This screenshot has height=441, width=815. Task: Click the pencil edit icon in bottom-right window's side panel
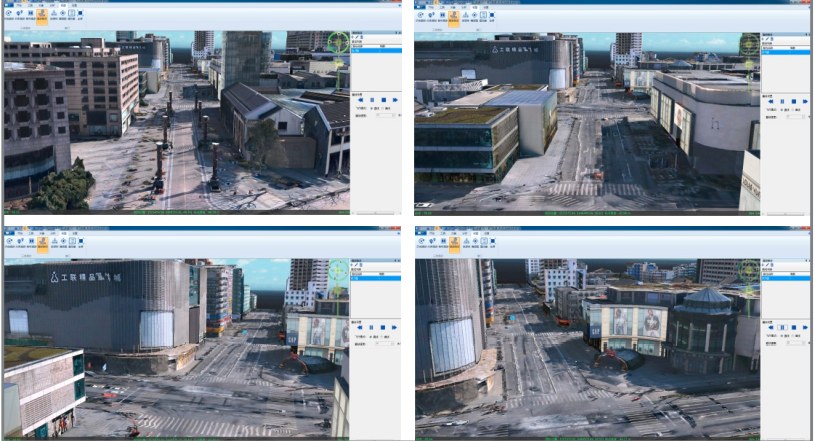[x=767, y=265]
